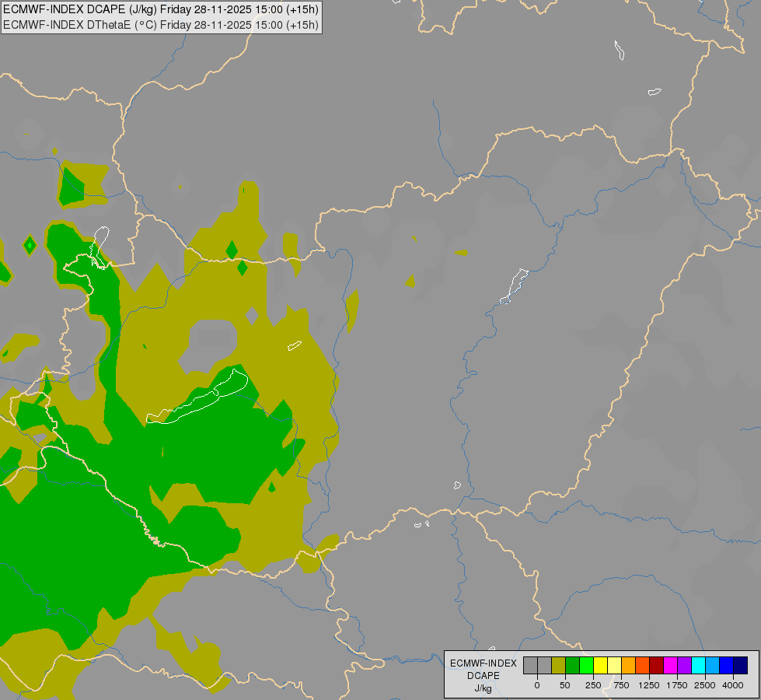Click the DCAPE label in the legend
The height and width of the screenshot is (700, 761).
[483, 676]
